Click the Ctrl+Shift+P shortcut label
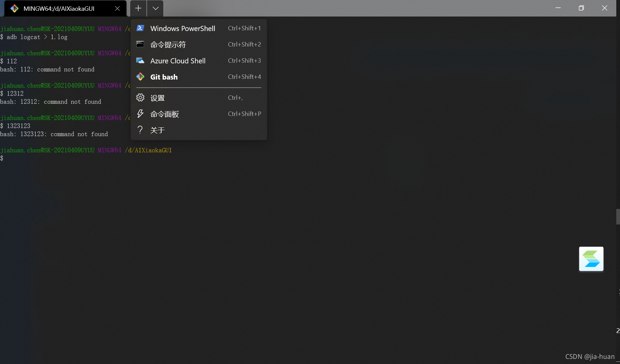The image size is (620, 364). click(245, 114)
